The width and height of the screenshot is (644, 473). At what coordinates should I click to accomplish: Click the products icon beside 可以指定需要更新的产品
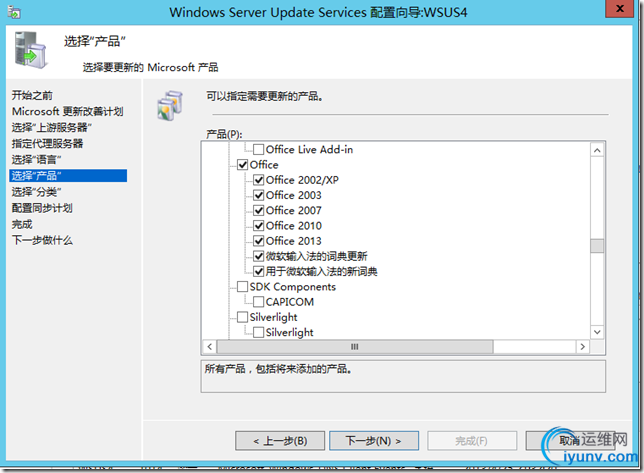[170, 106]
